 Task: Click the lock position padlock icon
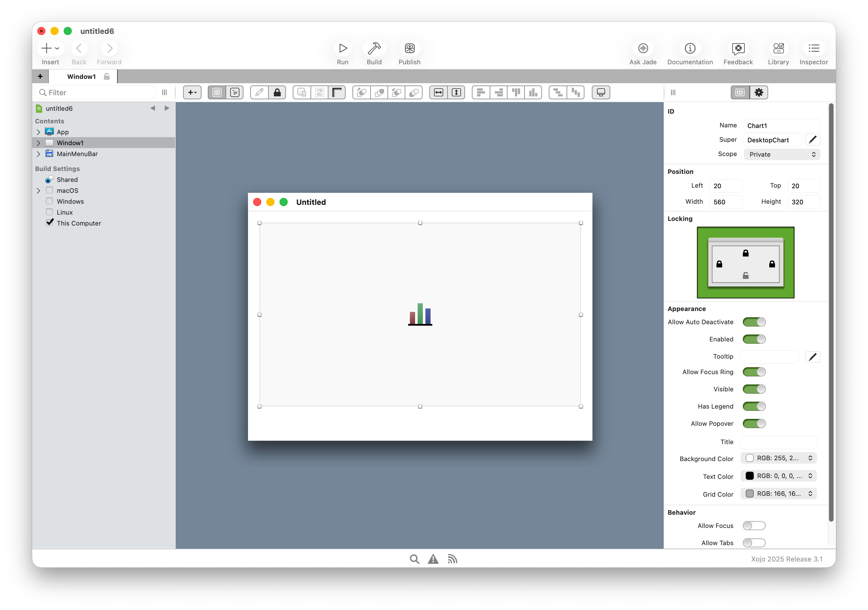click(x=277, y=93)
